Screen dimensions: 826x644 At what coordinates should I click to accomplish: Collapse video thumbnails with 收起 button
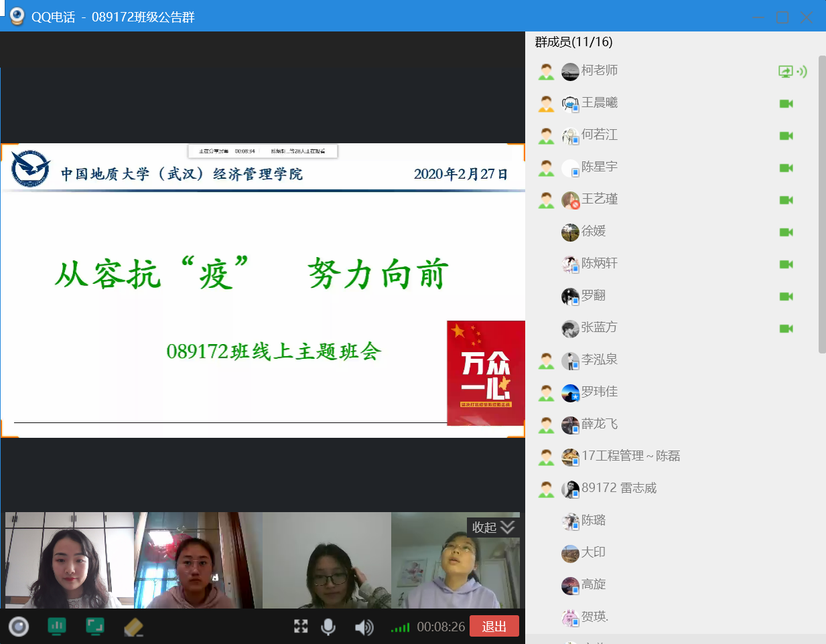[x=493, y=528]
